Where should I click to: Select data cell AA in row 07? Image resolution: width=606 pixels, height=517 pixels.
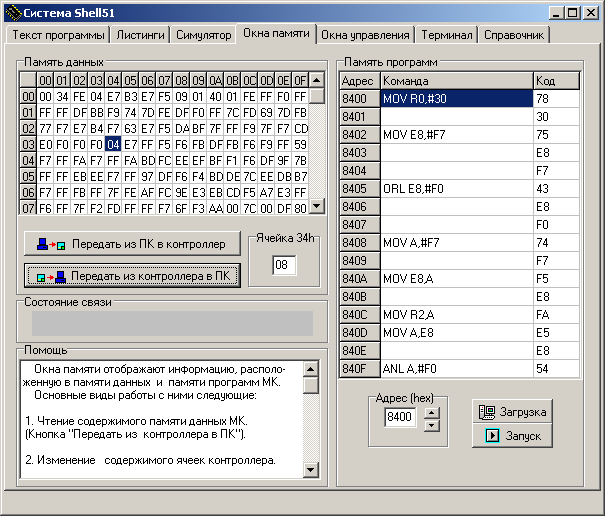(215, 209)
